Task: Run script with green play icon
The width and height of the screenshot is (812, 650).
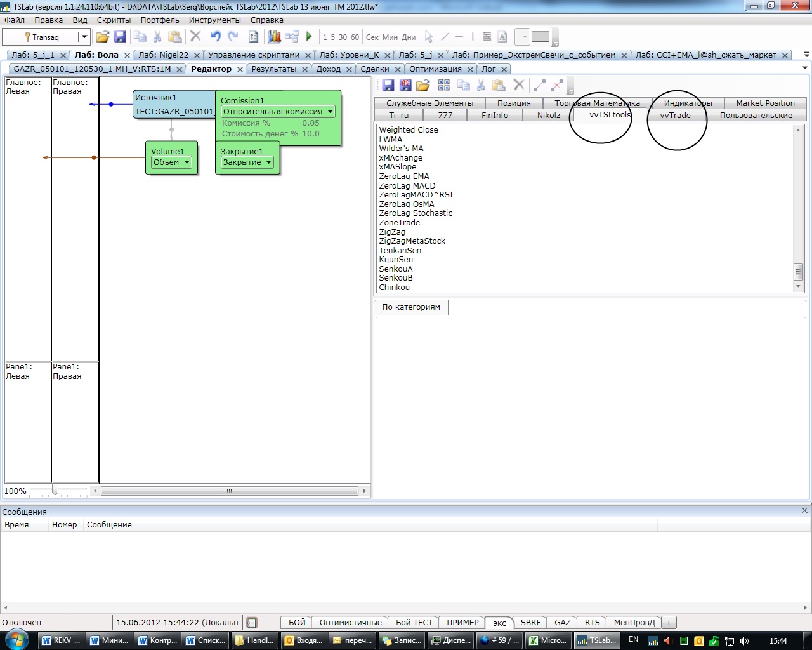Action: click(x=309, y=37)
